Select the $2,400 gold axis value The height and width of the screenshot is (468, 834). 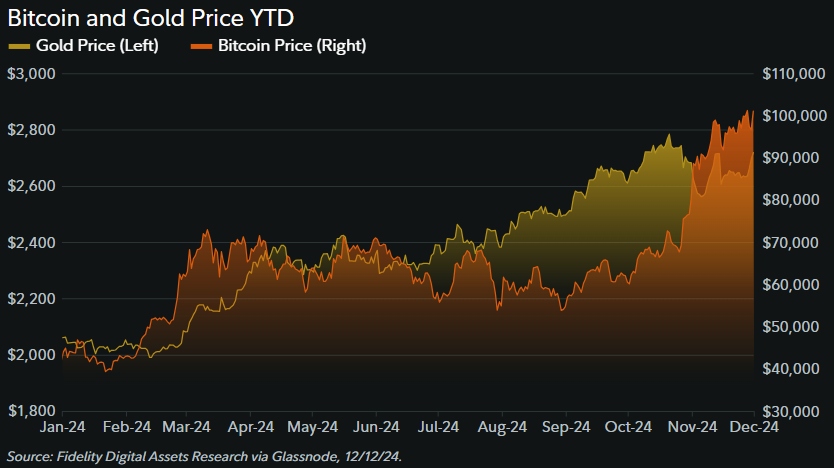(30, 243)
